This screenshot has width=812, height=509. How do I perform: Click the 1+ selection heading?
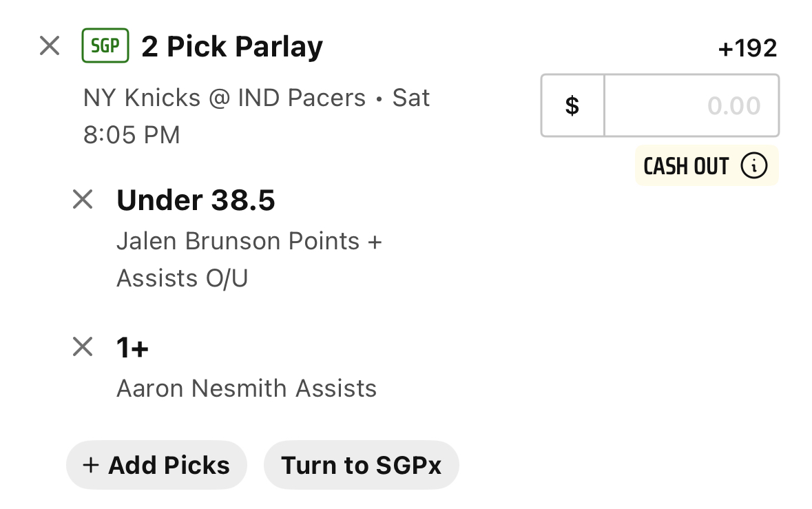(x=132, y=347)
